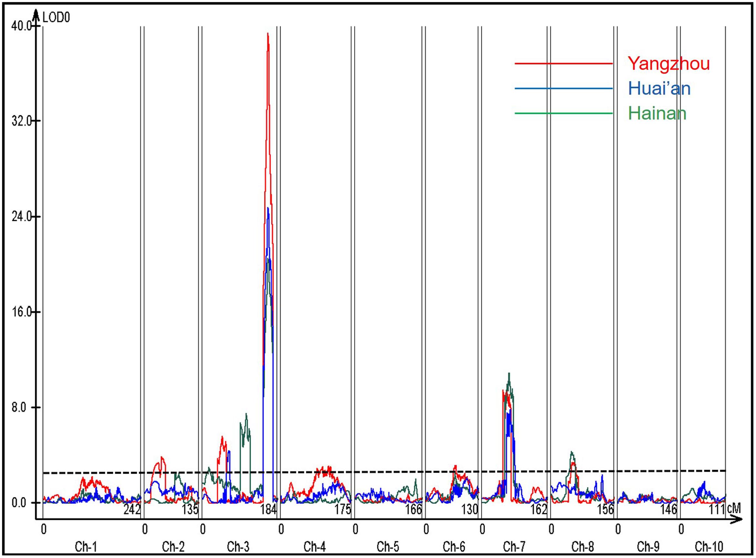Click the Ch-3 chromosome label
756x558 pixels.
click(238, 546)
